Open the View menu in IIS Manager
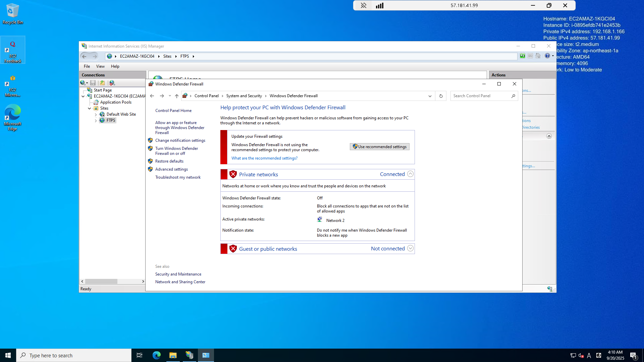Screen dimensions: 644x362 tap(100, 66)
